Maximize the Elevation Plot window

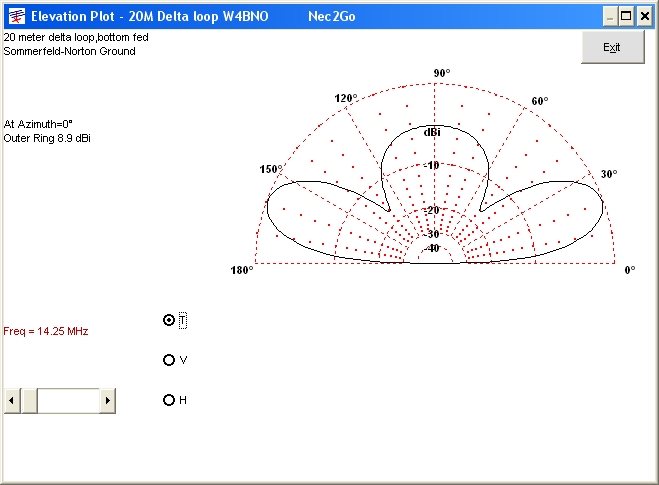pyautogui.click(x=626, y=16)
